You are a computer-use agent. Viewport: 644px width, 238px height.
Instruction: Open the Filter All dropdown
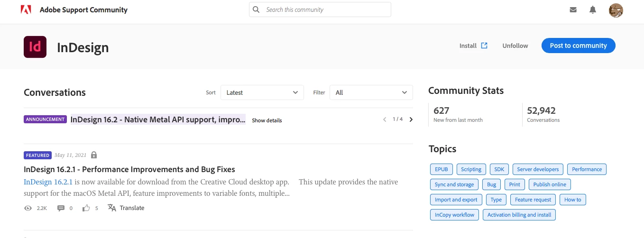[371, 92]
